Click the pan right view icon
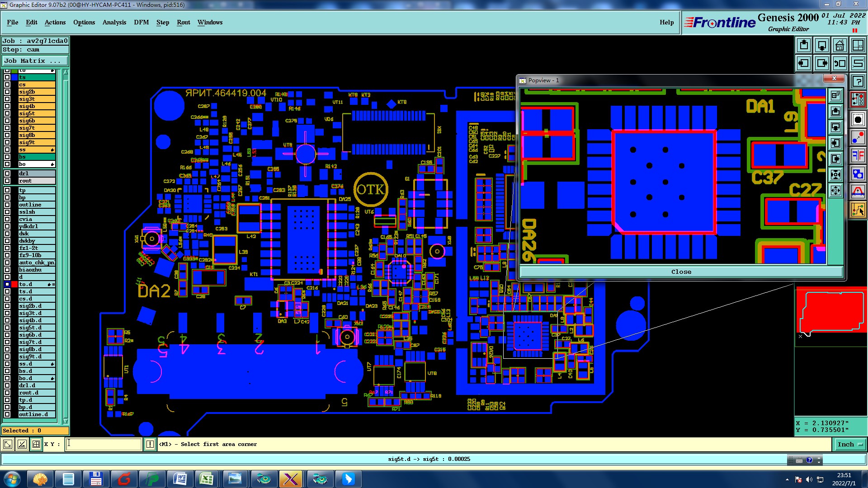Viewport: 868px width, 488px height. 822,63
